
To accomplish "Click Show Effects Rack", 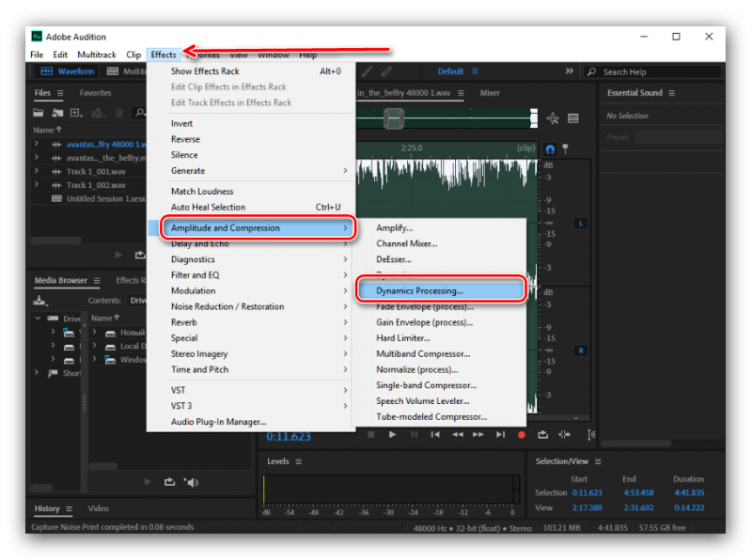I will [x=258, y=71].
